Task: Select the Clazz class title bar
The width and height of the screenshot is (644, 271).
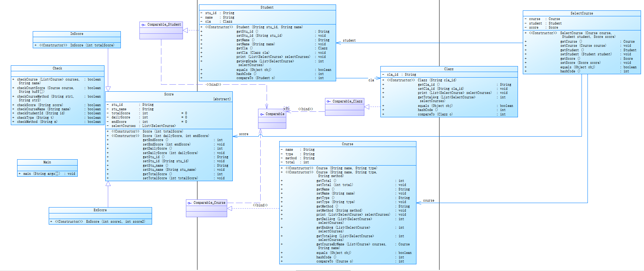Action: tap(449, 69)
